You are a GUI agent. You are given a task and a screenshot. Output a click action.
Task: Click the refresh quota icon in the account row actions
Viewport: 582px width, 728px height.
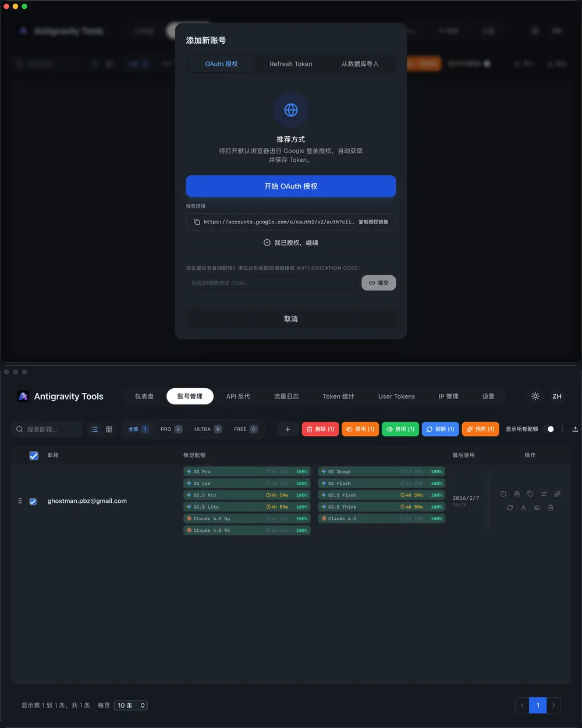[x=510, y=507]
